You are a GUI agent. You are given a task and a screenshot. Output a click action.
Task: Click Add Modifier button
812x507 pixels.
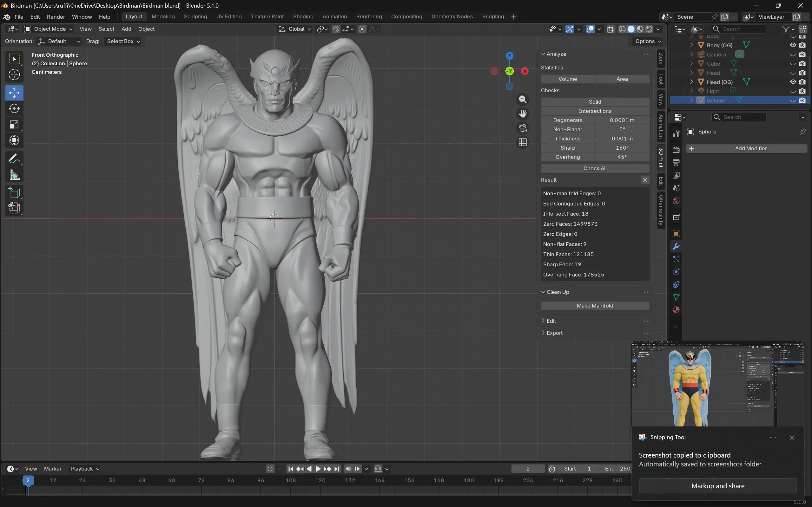(x=747, y=148)
